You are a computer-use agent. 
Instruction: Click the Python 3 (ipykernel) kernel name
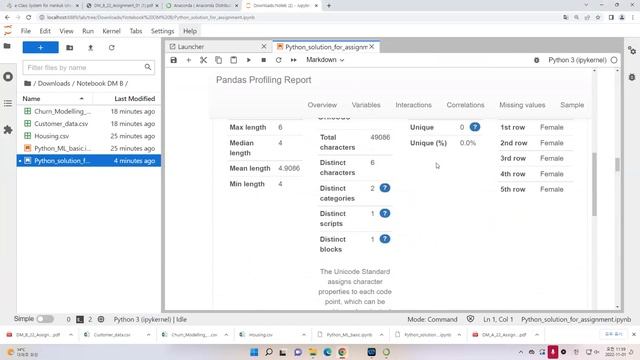(577, 60)
